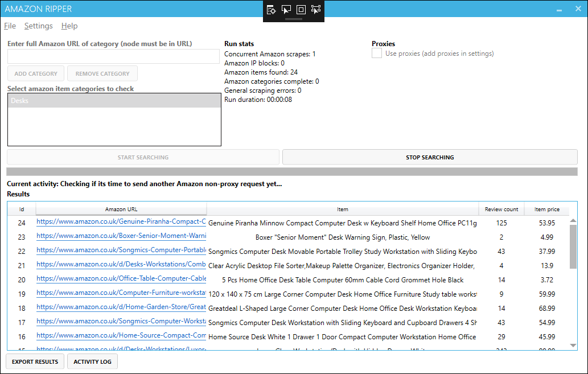This screenshot has width=588, height=374.
Task: Select "Songmics Computer Desk Workstation with Sliding Keyboard" item
Action: (x=342, y=323)
